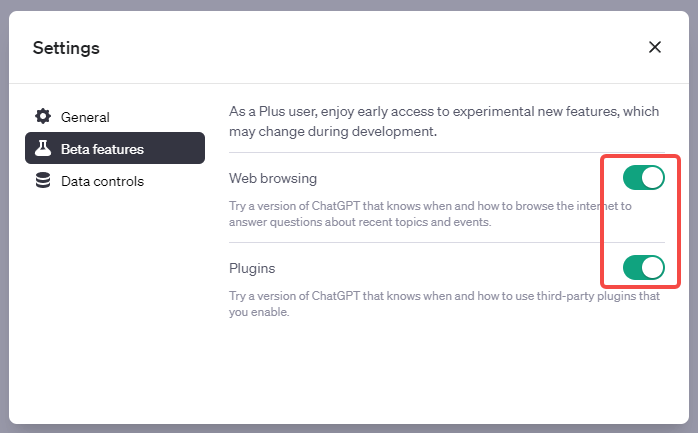Switch to the Data controls tab
The image size is (698, 433).
click(x=102, y=181)
